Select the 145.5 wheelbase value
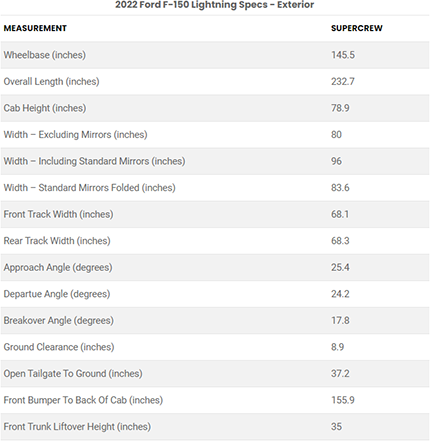The height and width of the screenshot is (441, 430). pyautogui.click(x=343, y=55)
